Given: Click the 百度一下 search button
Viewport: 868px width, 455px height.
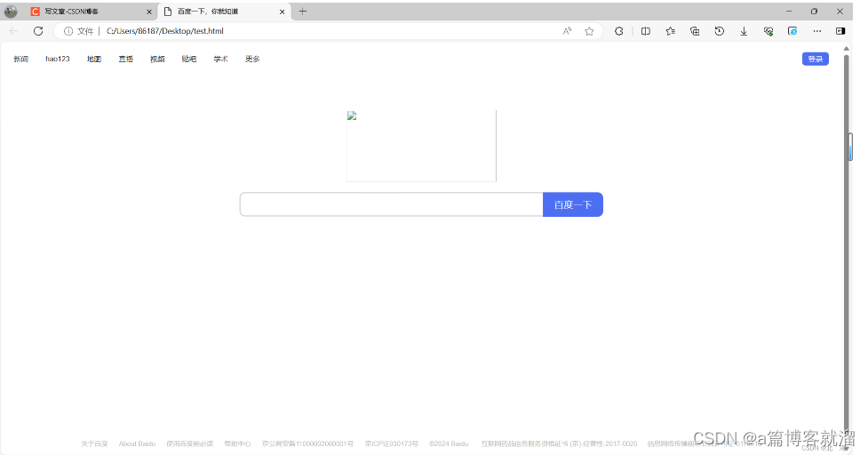Looking at the screenshot, I should coord(573,204).
